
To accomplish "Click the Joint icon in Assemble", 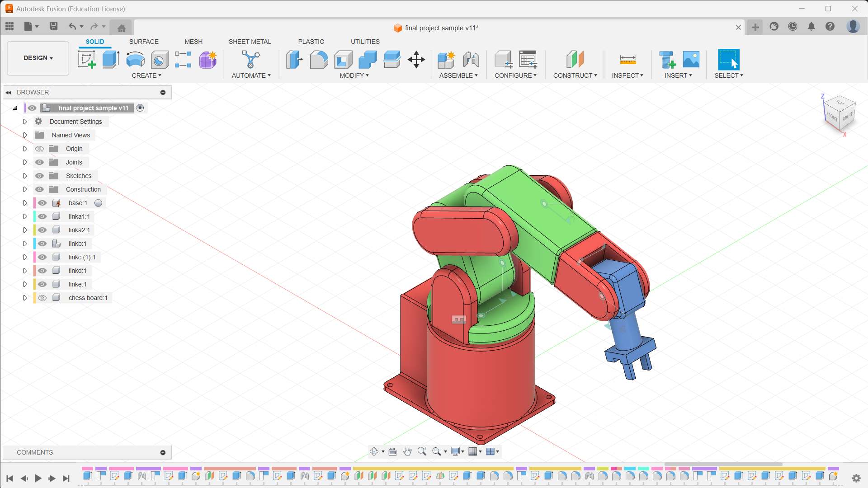I will tap(471, 59).
